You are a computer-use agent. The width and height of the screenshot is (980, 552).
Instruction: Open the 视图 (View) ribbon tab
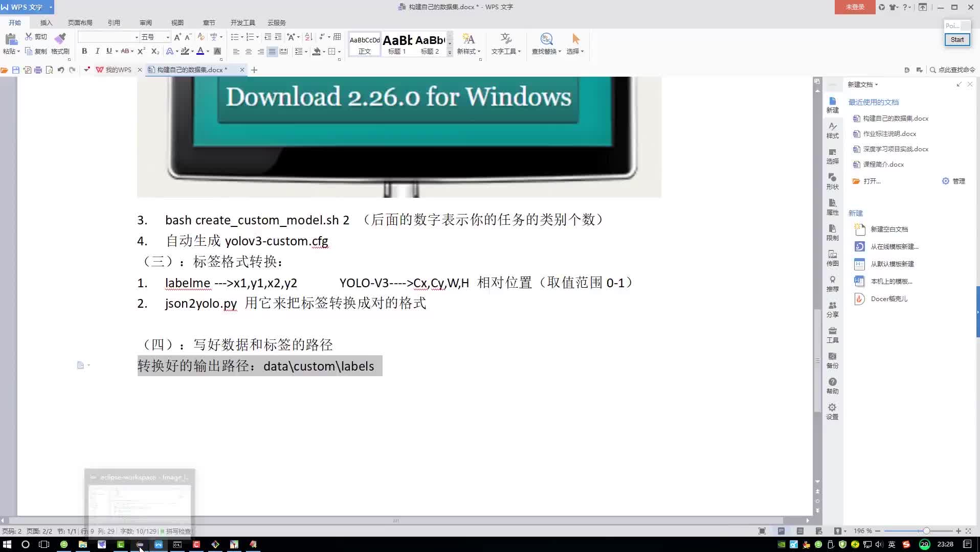coord(177,22)
